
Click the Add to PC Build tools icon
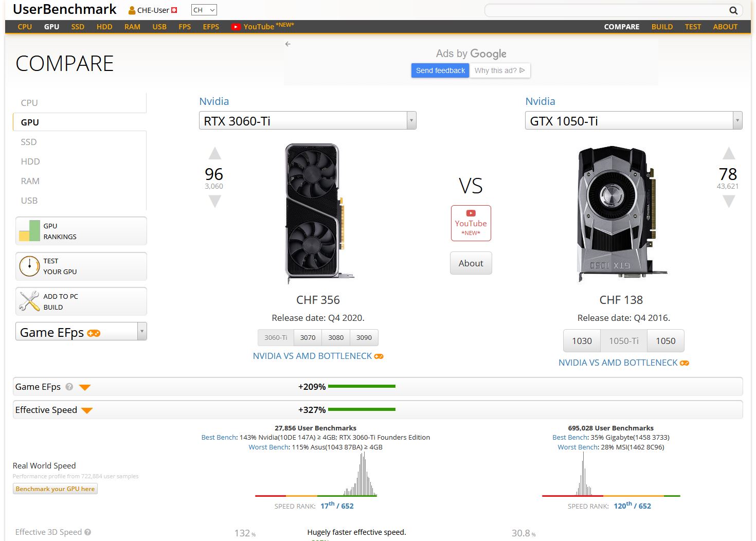point(29,301)
